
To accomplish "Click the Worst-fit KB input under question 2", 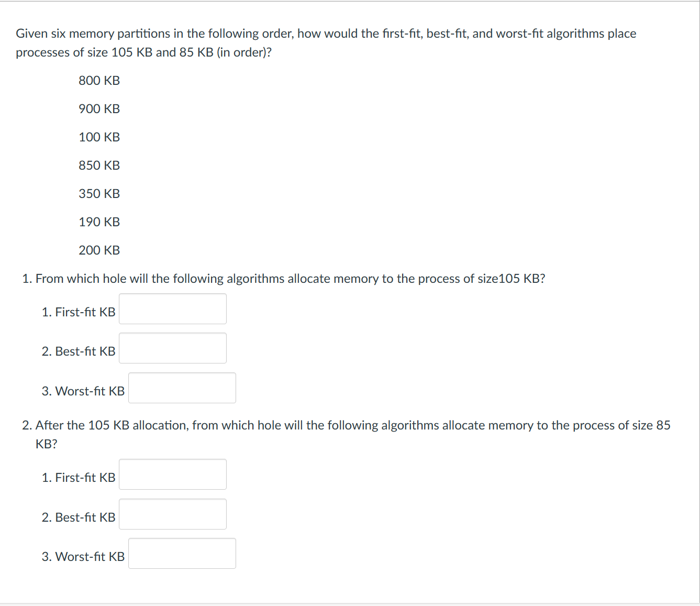I will (182, 553).
